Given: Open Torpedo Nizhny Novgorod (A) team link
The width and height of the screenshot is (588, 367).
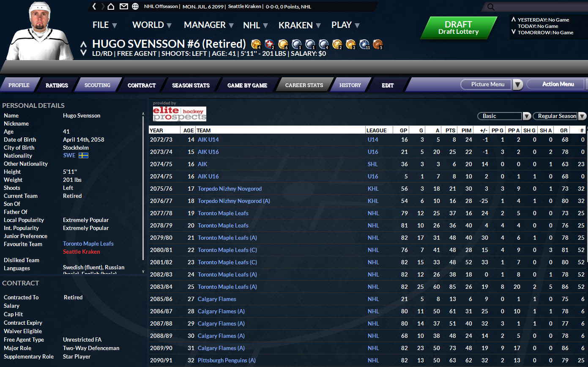Looking at the screenshot, I should (x=234, y=201).
